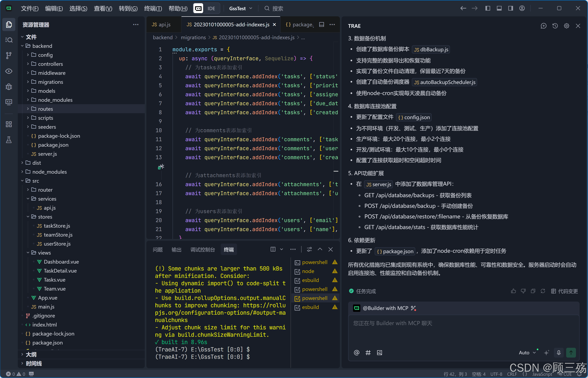Click the add image icon in chat input
588x378 pixels.
[379, 353]
